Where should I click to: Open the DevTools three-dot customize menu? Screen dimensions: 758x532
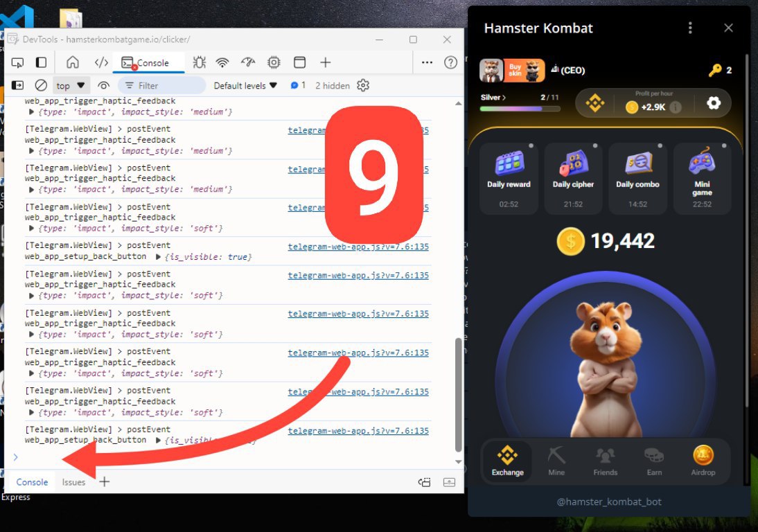tap(427, 62)
